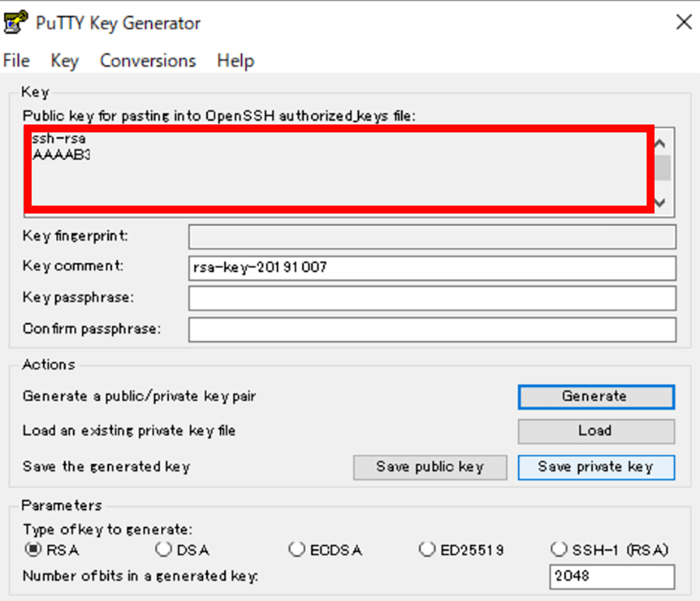This screenshot has width=700, height=601.
Task: Click the ssh-rsa text in the public key box
Action: (x=59, y=138)
